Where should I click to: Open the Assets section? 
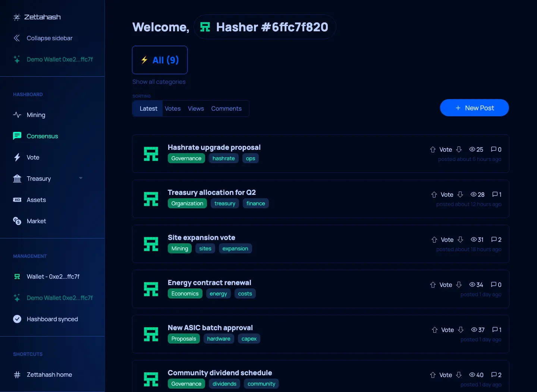[x=36, y=200]
